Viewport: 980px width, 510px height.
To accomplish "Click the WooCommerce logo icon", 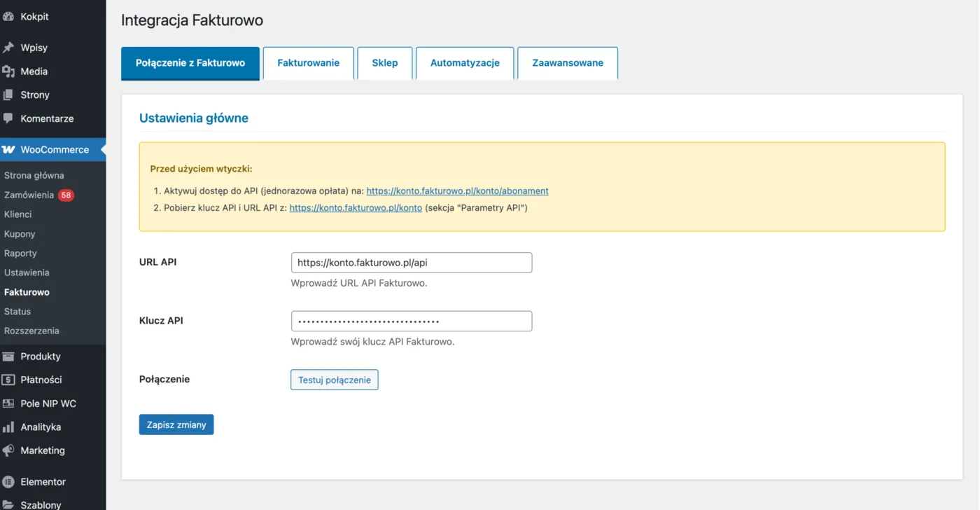I will coord(8,149).
